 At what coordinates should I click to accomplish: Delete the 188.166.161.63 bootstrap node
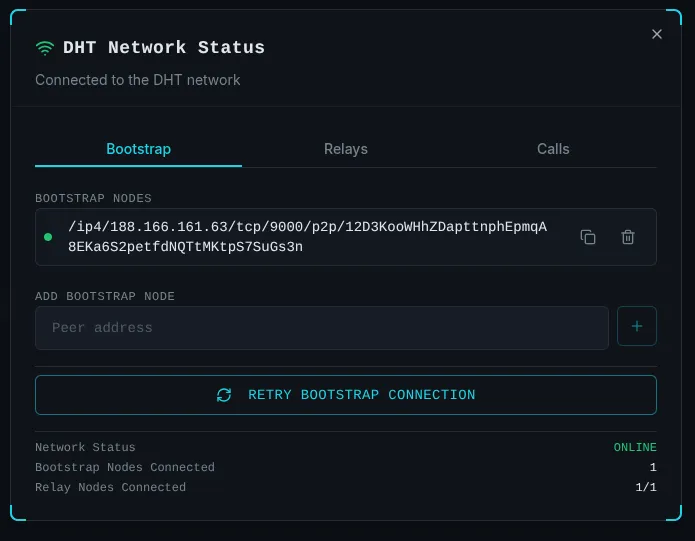pos(628,237)
